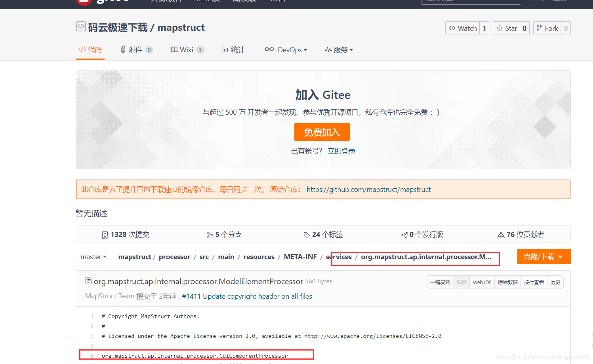
Task: Fork this repository
Action: [547, 28]
